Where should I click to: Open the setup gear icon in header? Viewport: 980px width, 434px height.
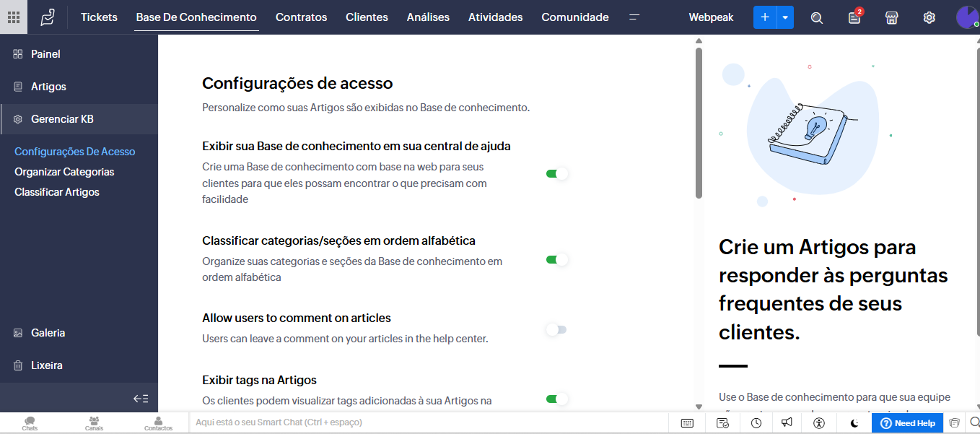click(x=929, y=18)
